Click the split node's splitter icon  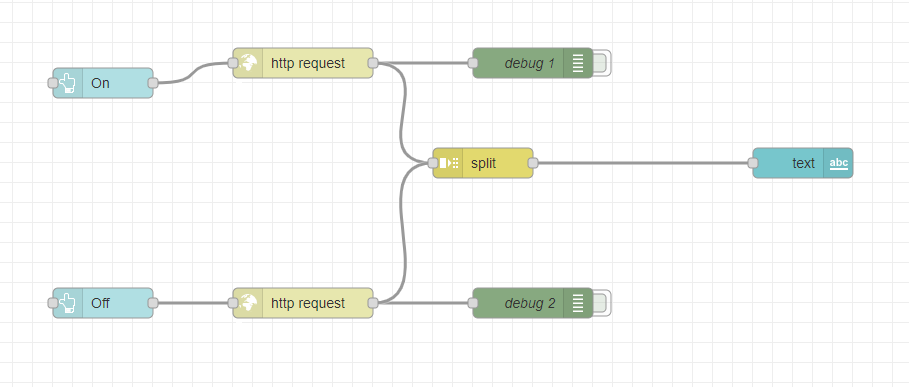[x=449, y=163]
